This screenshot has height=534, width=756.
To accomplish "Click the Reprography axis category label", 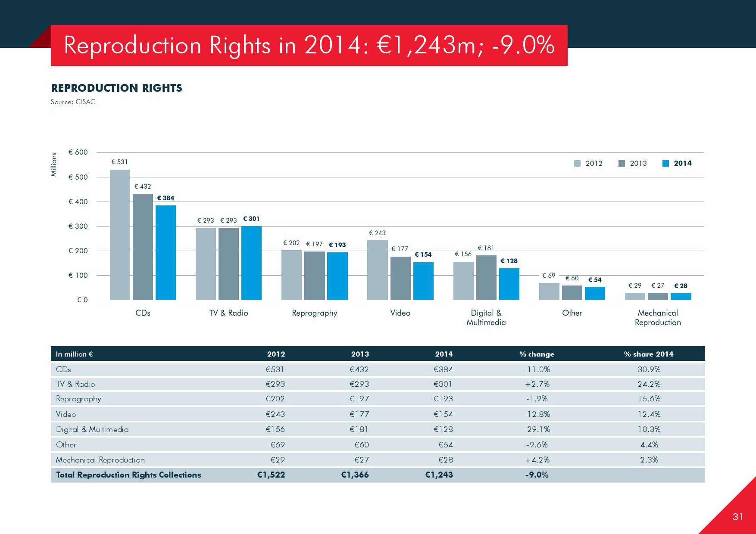I will point(314,313).
